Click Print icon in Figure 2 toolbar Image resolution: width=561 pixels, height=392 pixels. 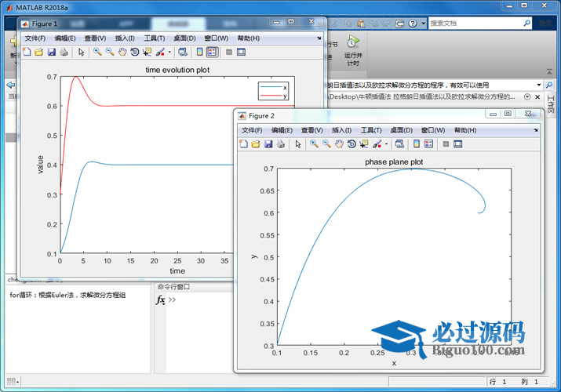click(281, 144)
